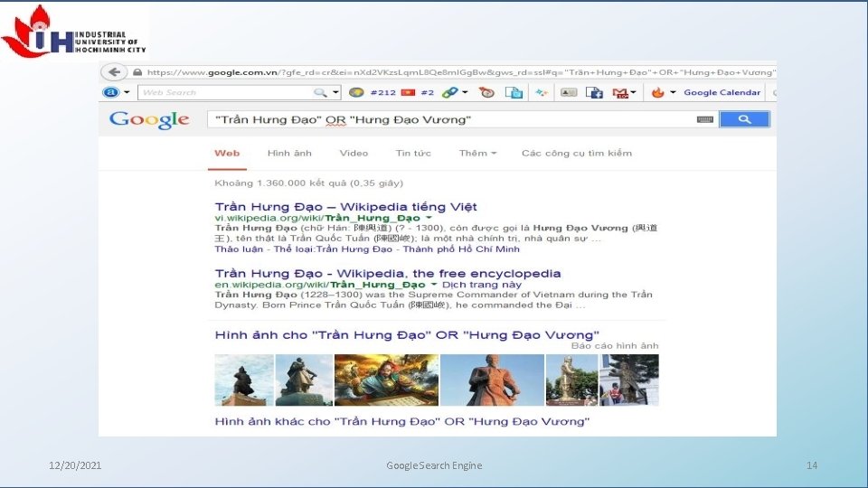Open second statue on rock thumbnail
This screenshot has width=868, height=488.
pyautogui.click(x=304, y=380)
